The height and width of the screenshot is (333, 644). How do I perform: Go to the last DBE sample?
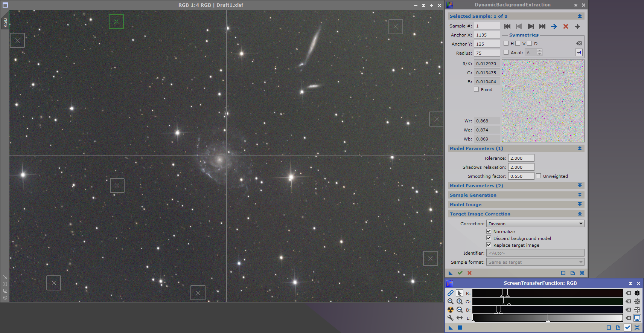542,26
